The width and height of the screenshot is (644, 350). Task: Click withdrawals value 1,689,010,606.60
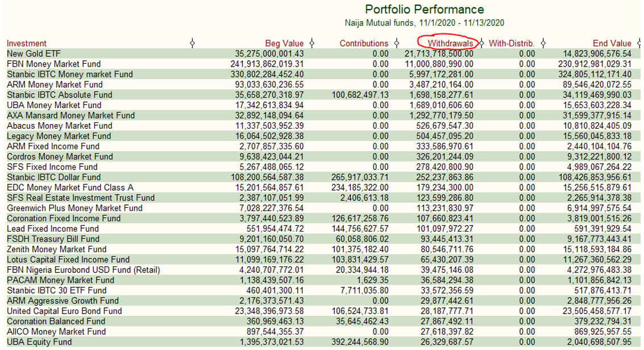pos(441,105)
